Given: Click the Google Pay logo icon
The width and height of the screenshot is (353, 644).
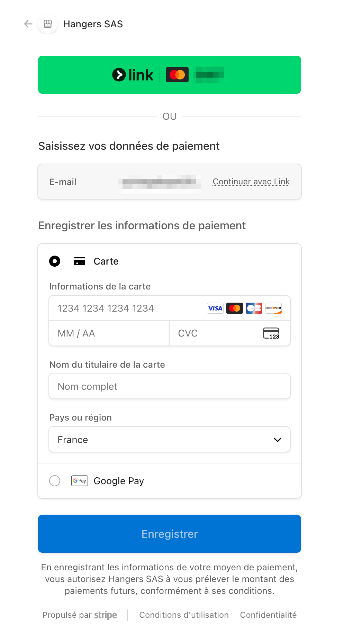Looking at the screenshot, I should pyautogui.click(x=80, y=481).
